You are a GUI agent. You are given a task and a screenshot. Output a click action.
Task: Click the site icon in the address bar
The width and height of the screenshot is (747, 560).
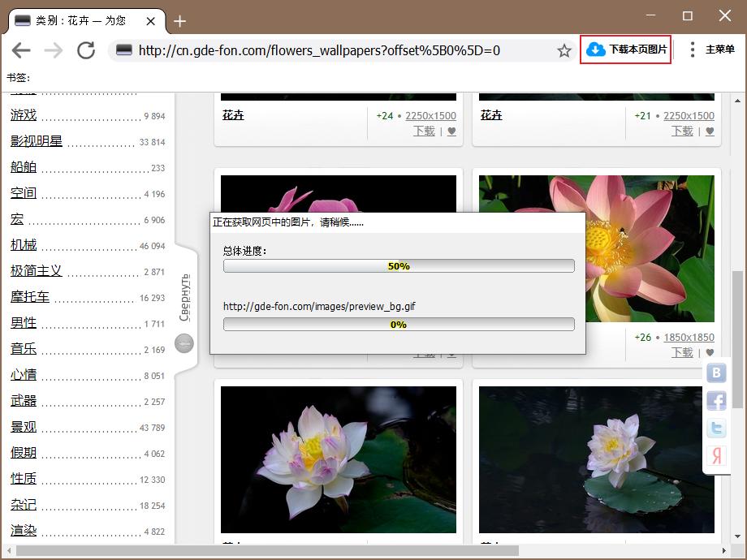[123, 50]
